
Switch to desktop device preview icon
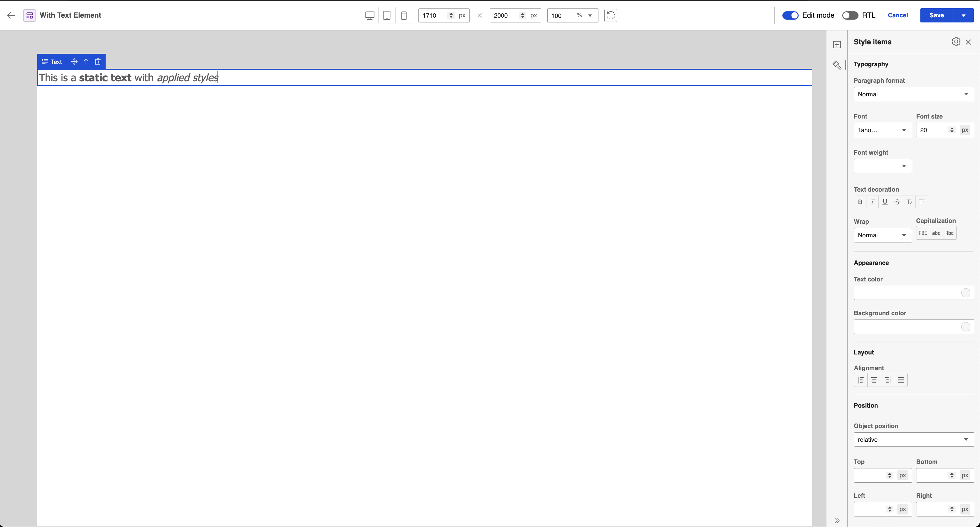coord(369,16)
